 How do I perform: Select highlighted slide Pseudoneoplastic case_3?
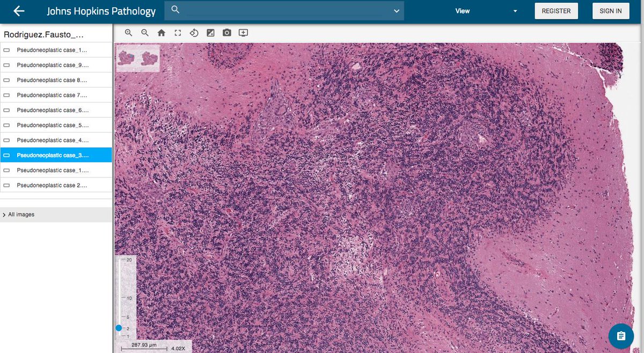(56, 155)
